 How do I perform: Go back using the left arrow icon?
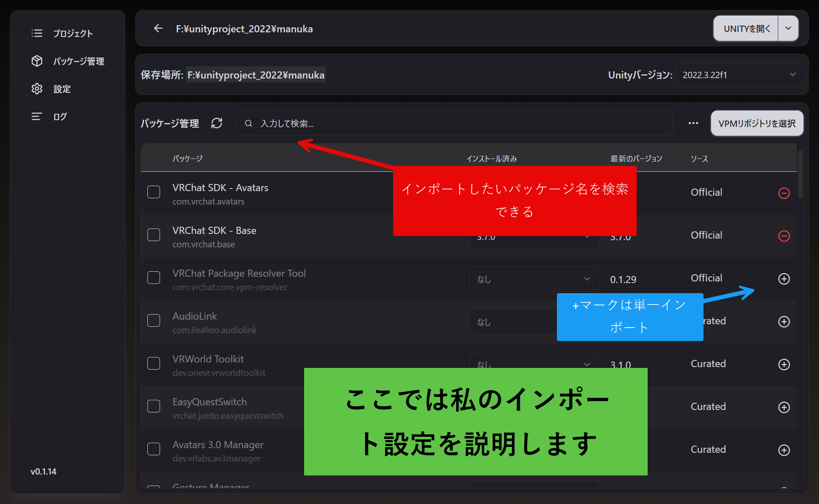[x=158, y=28]
